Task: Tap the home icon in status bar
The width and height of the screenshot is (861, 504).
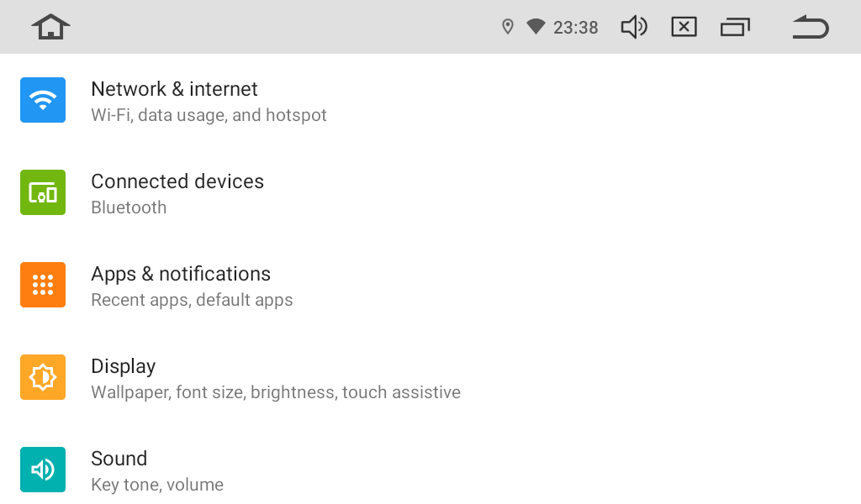Action: click(50, 27)
